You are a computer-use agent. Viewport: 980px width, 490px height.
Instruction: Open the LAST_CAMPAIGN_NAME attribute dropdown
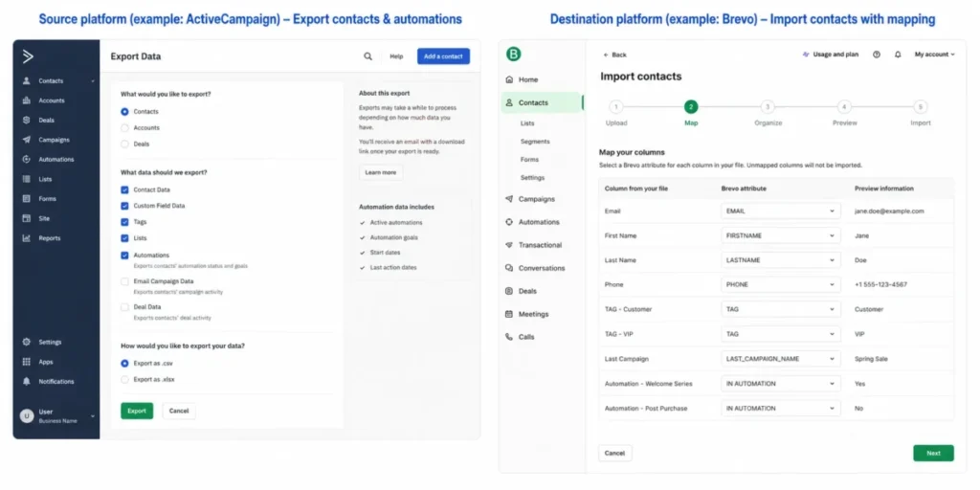[781, 359]
